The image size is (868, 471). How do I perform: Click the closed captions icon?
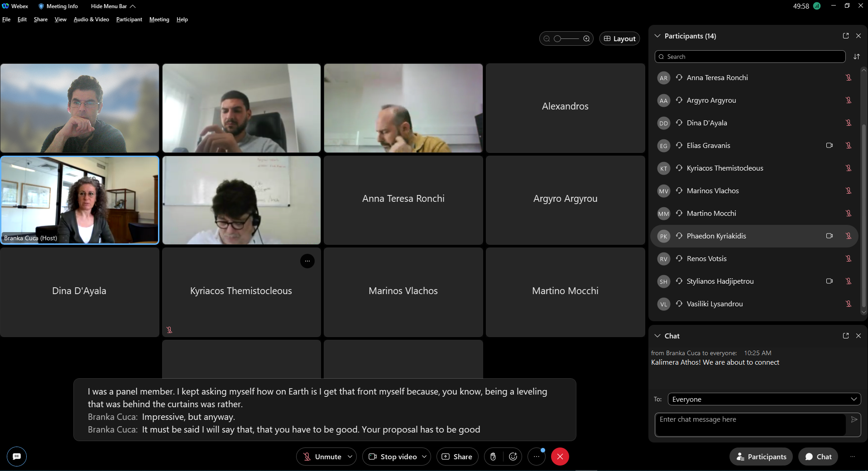[17, 456]
